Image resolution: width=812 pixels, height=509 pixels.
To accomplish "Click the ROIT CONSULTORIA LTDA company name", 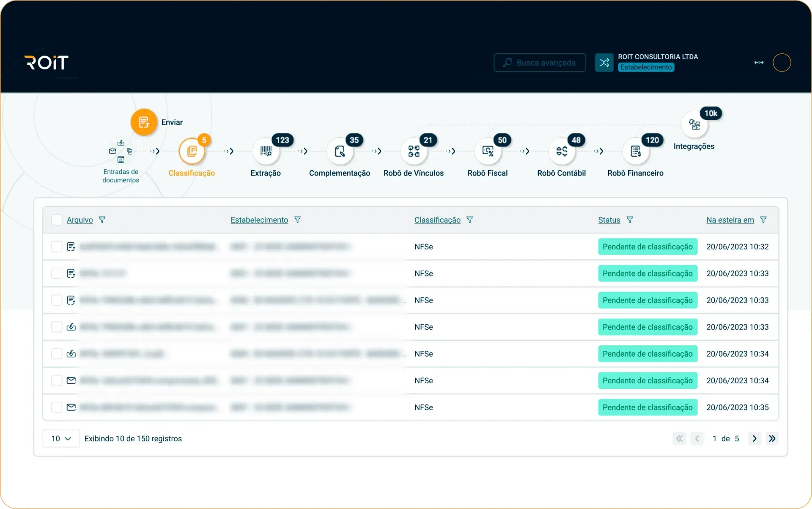I will click(x=658, y=57).
